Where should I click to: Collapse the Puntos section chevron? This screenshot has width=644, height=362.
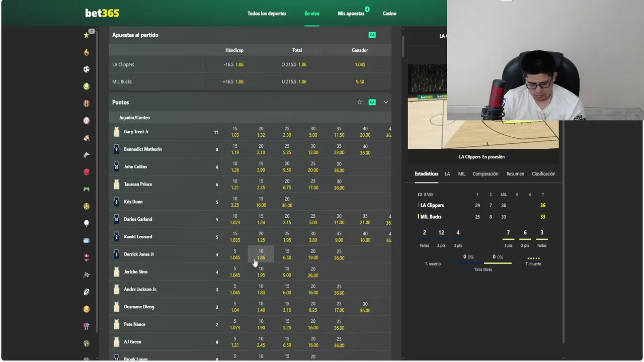pyautogui.click(x=386, y=102)
